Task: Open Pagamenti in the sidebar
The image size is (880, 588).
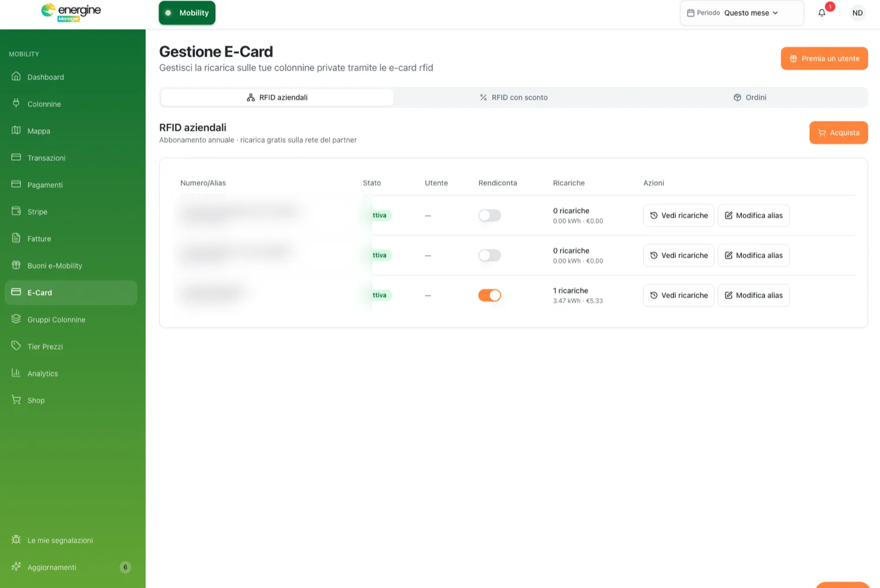Action: [71, 185]
